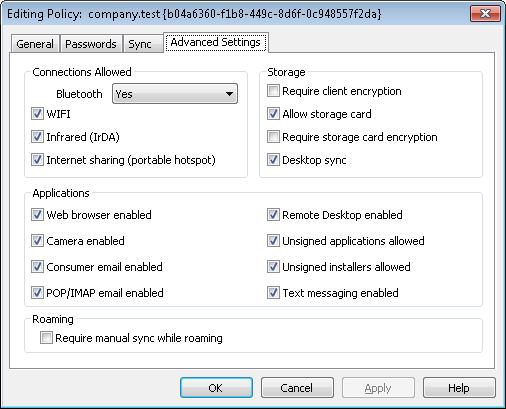The image size is (506, 409).
Task: Toggle Desktop sync checkbox
Action: point(273,160)
